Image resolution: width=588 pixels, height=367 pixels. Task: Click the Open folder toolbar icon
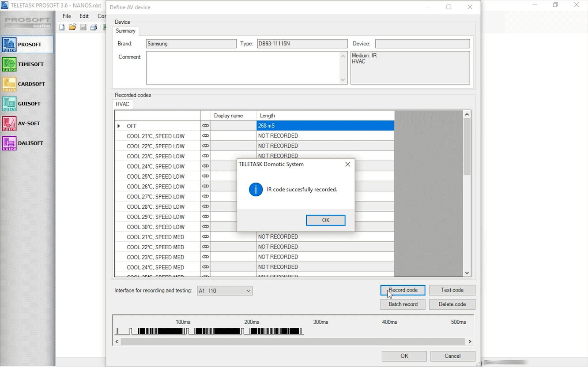point(72,27)
